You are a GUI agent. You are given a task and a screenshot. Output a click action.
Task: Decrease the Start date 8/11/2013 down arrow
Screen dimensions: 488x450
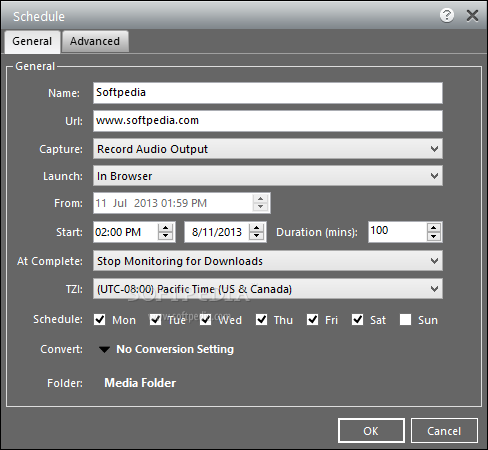coord(256,236)
